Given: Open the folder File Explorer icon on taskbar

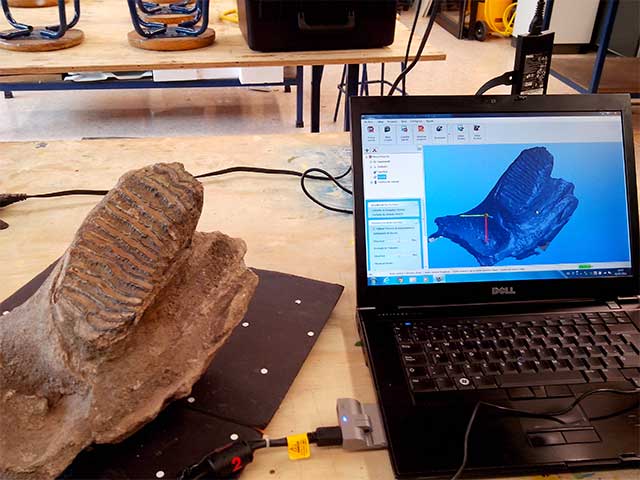Looking at the screenshot, I should tap(413, 280).
